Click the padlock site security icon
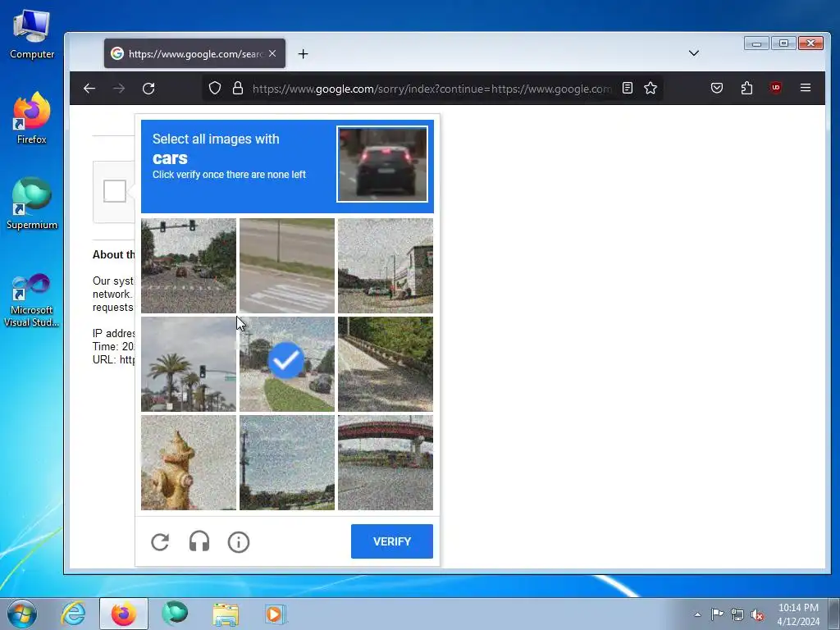Screen dimensions: 840x630 [x=238, y=89]
